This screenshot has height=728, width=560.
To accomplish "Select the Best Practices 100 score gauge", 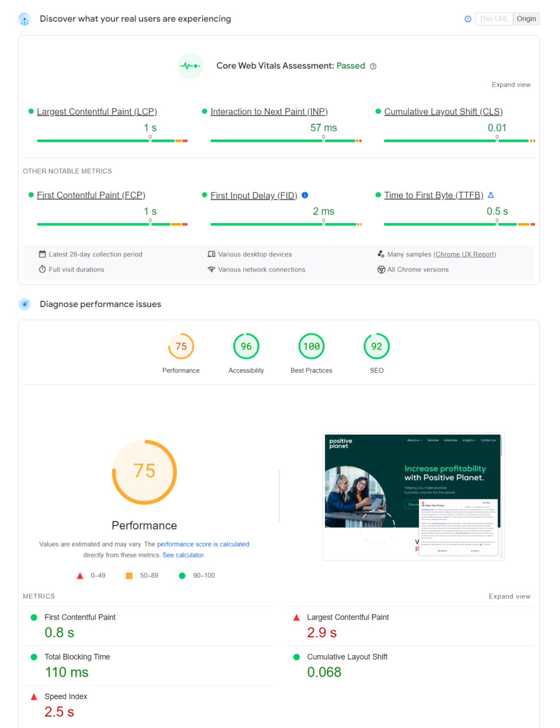I will (x=311, y=346).
